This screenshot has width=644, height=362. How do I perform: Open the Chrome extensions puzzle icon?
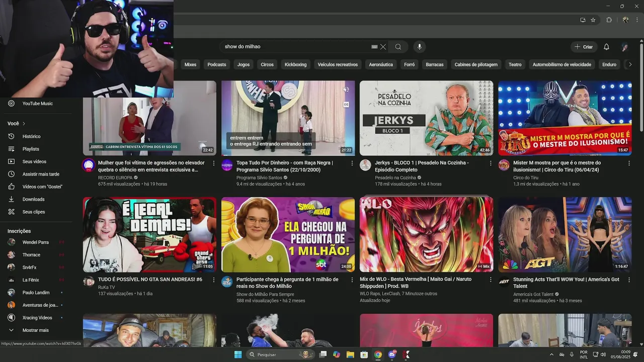609,20
